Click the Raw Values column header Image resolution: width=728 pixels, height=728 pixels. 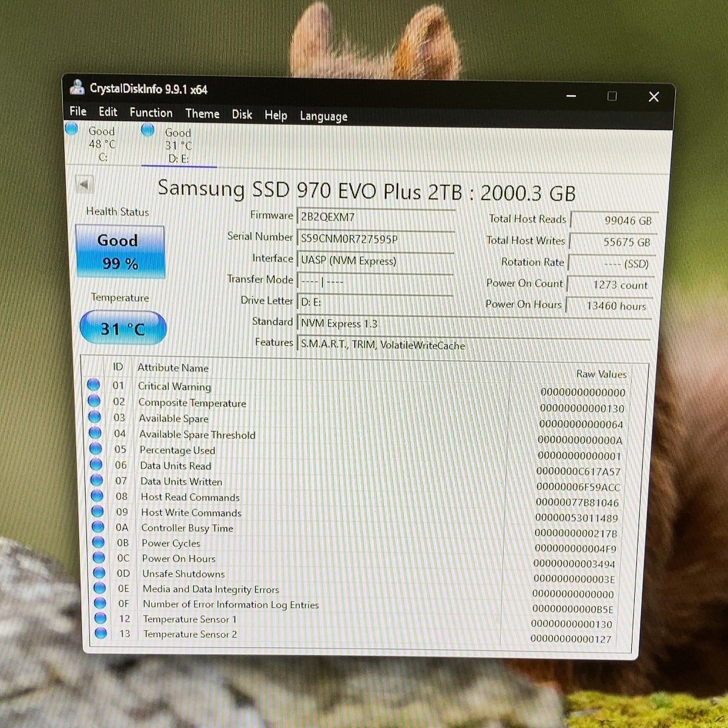pos(601,374)
